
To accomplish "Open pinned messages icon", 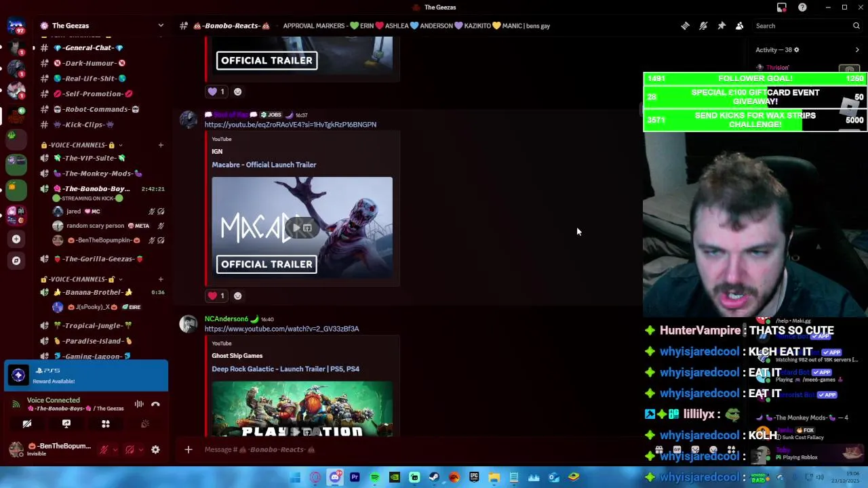I will (x=722, y=26).
